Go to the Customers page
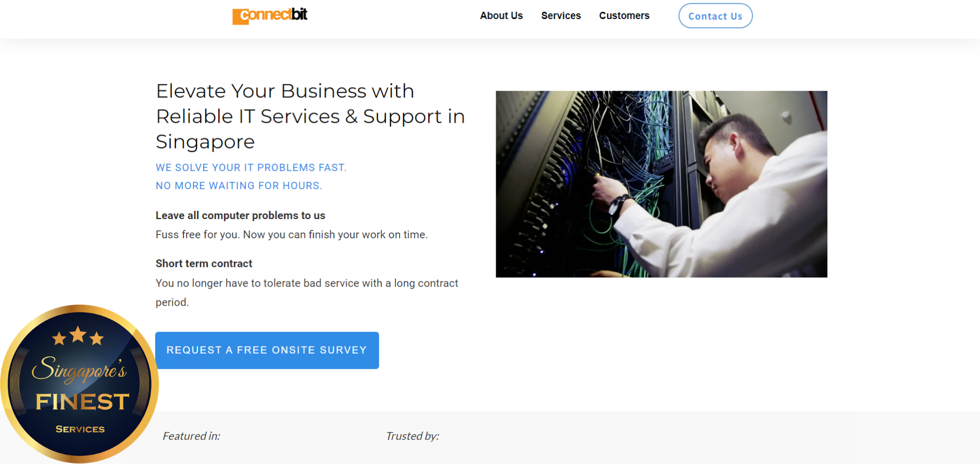Image resolution: width=980 pixels, height=464 pixels. [x=624, y=16]
